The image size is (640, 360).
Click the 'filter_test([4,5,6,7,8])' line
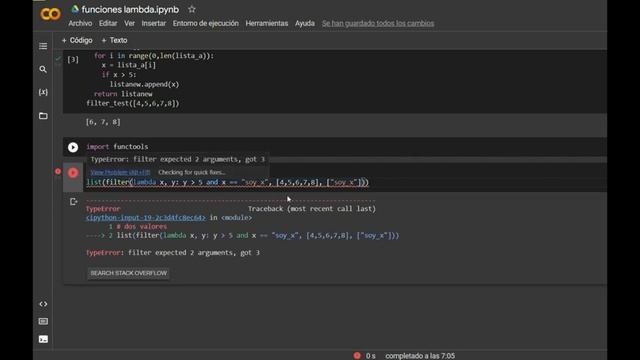pyautogui.click(x=133, y=103)
